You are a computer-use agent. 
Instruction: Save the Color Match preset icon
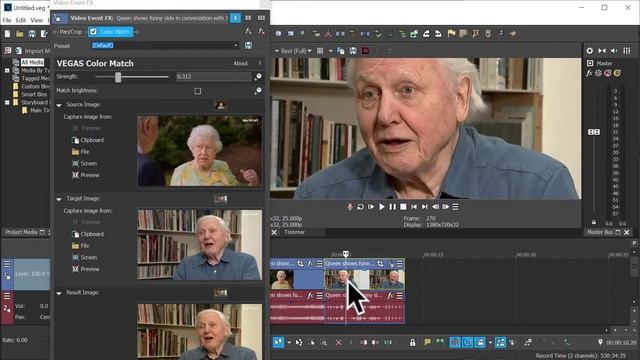[248, 46]
